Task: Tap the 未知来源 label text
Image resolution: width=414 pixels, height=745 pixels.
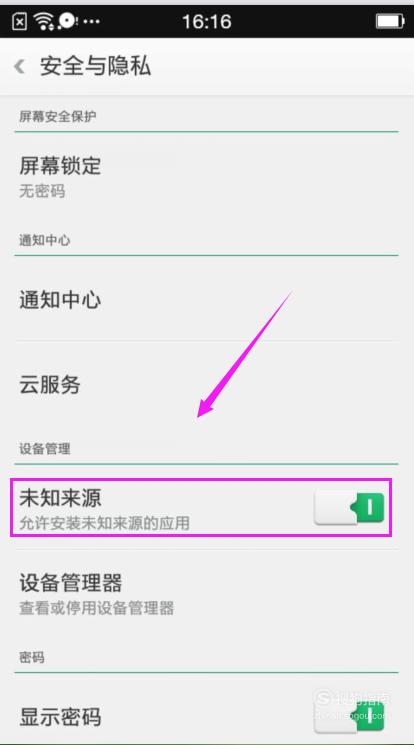Action: [60, 498]
